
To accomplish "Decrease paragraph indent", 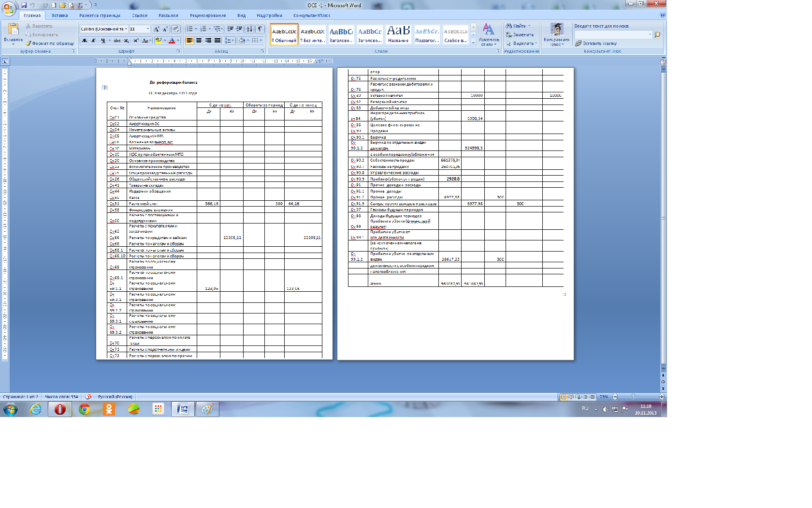I will pos(230,29).
